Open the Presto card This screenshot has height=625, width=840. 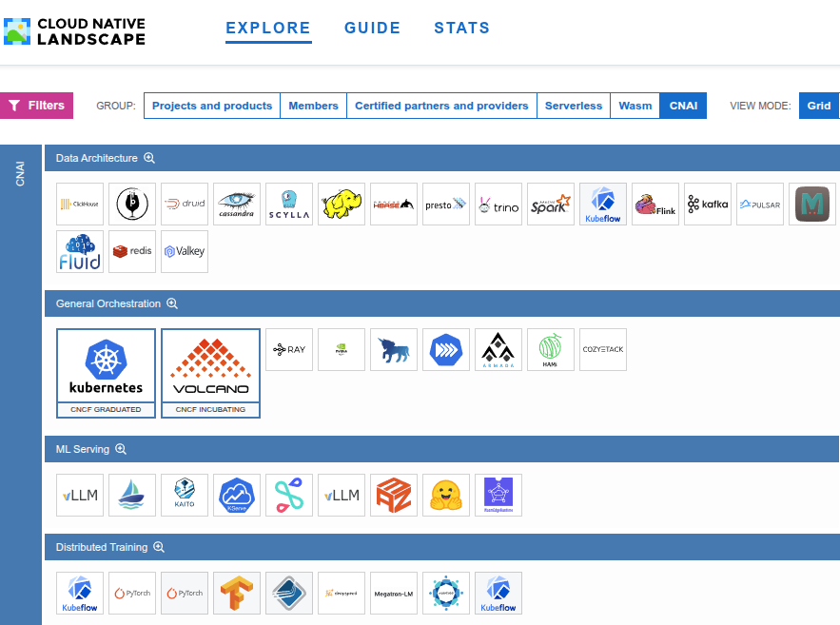pyautogui.click(x=446, y=204)
